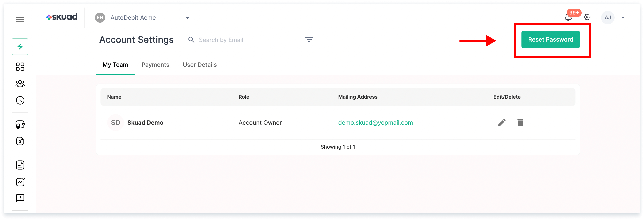Image resolution: width=644 pixels, height=220 pixels.
Task: Click the Edit/Delete column header
Action: click(x=507, y=97)
